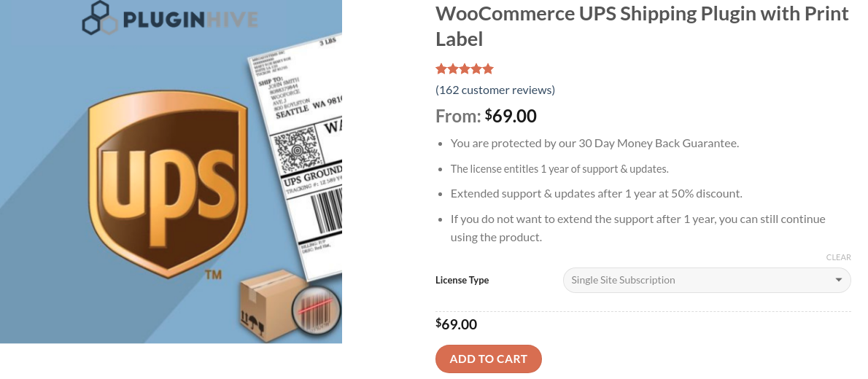
Task: Click the 30 Day Money Back Guarantee text
Action: 594,143
